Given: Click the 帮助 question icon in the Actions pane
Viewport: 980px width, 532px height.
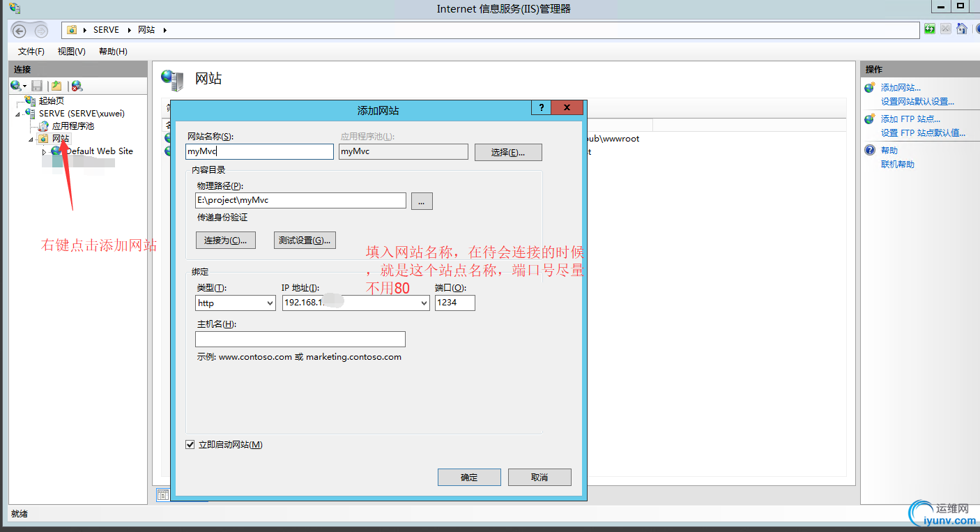Looking at the screenshot, I should pyautogui.click(x=870, y=150).
